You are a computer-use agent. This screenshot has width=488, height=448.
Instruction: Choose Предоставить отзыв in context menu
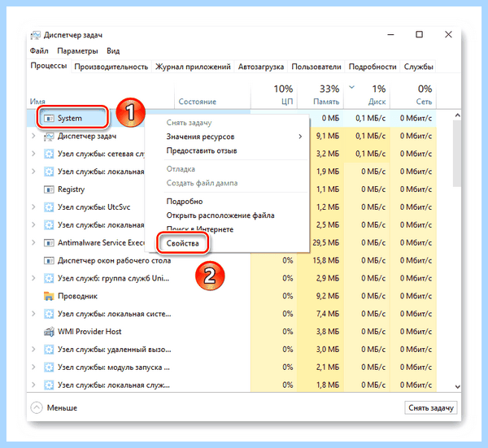[202, 150]
